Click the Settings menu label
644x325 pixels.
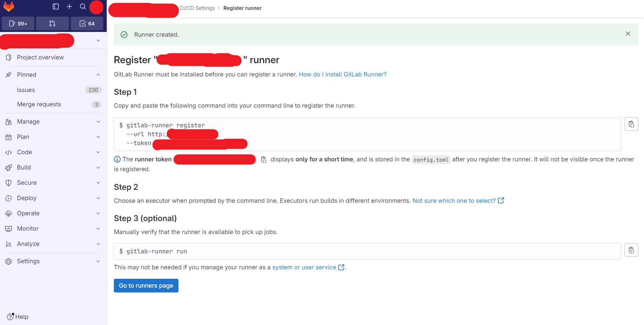coord(28,261)
